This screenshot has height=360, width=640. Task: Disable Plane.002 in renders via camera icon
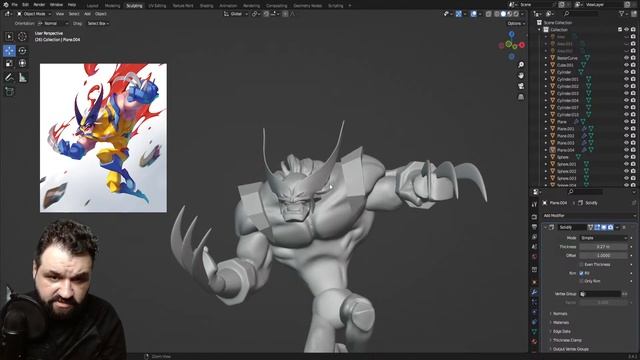coord(633,136)
